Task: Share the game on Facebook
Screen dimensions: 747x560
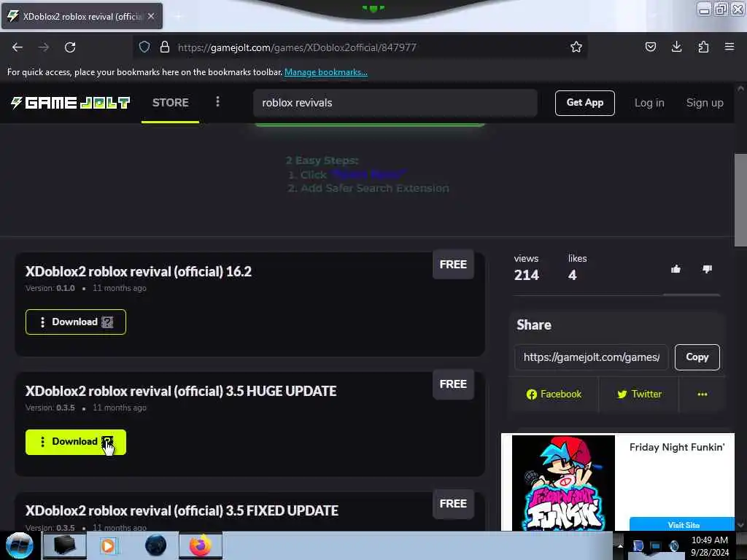Action: click(554, 394)
